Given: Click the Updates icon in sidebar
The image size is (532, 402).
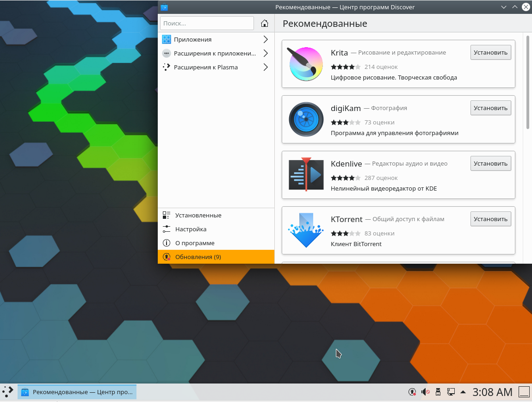Looking at the screenshot, I should point(166,257).
